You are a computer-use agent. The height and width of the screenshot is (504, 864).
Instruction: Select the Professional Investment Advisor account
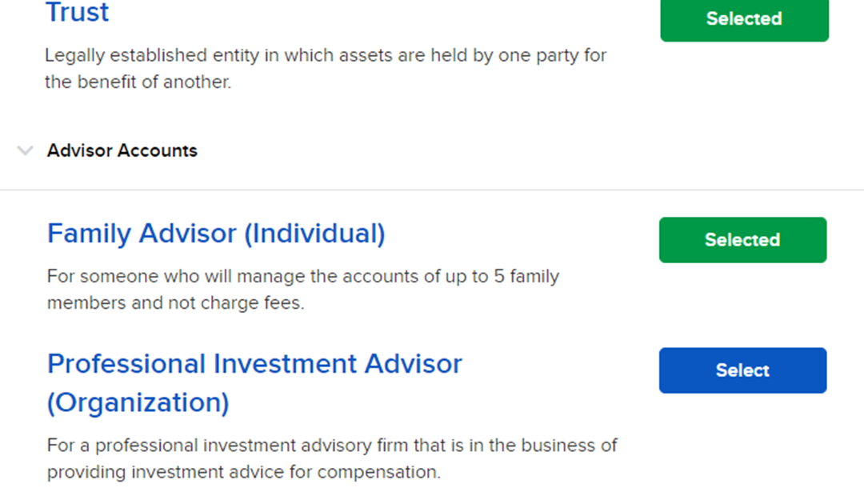tap(742, 370)
